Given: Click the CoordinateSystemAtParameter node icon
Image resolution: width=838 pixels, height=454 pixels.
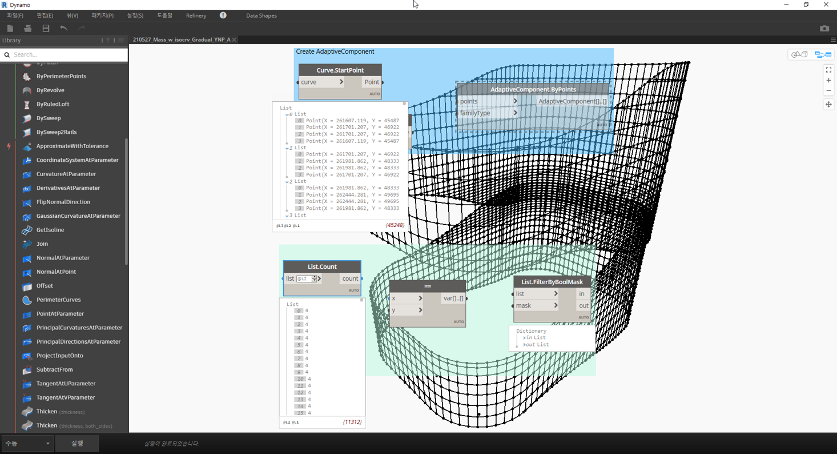Looking at the screenshot, I should pos(27,160).
